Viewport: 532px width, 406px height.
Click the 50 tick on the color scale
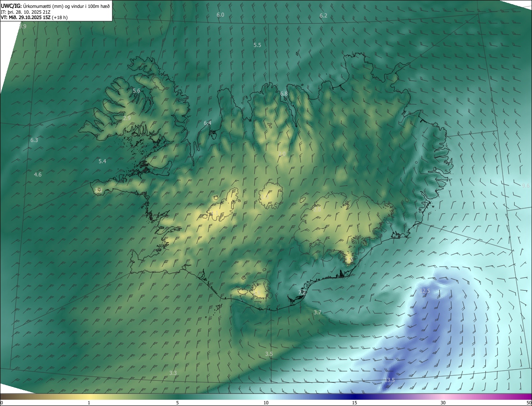529,403
